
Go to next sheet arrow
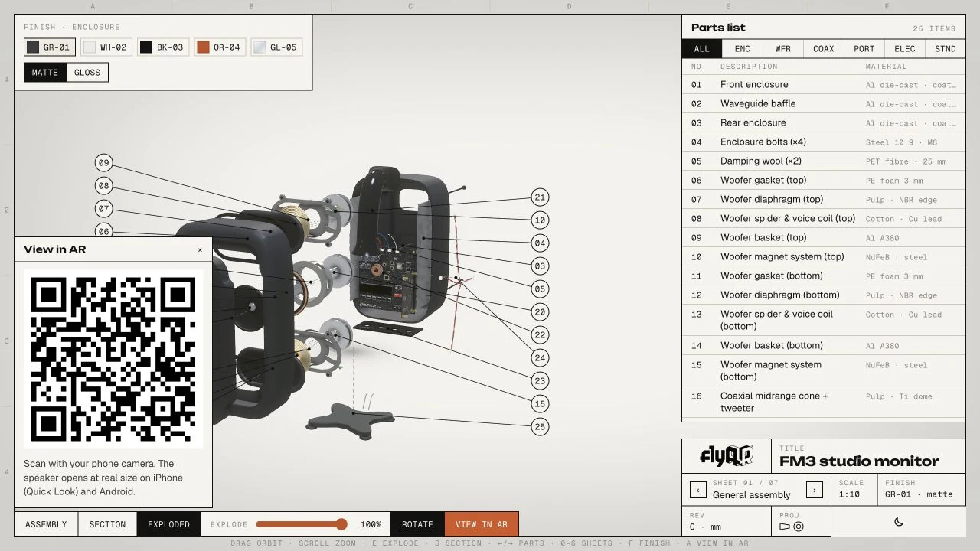coord(815,489)
